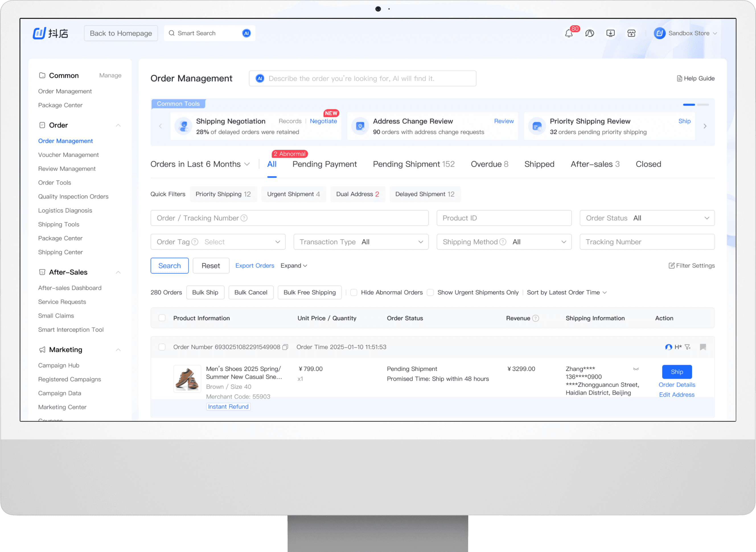Open Orders in Last 6 Months dropdown
This screenshot has width=756, height=552.
pyautogui.click(x=200, y=164)
